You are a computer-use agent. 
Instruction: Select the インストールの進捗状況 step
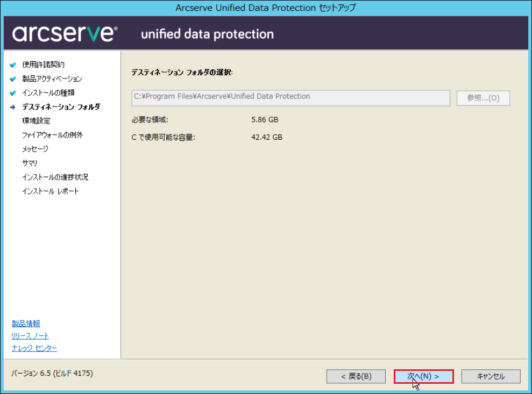(55, 177)
